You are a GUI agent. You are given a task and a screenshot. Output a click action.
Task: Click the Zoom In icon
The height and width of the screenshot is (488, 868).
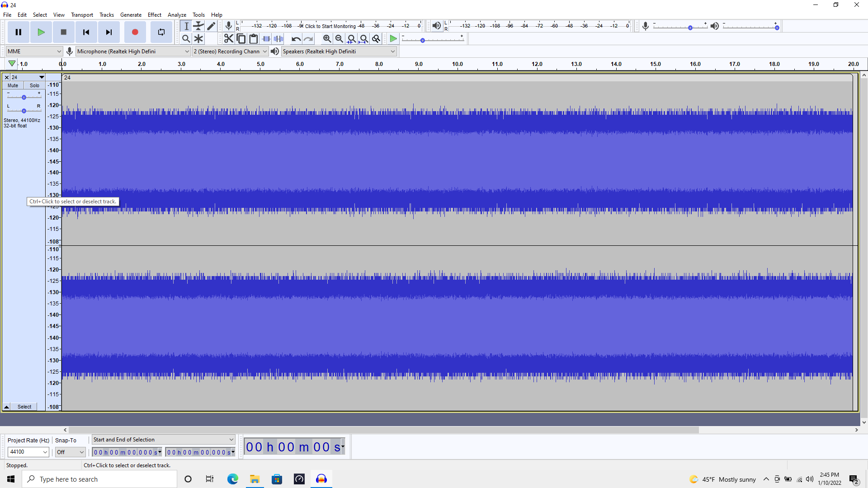pos(327,38)
